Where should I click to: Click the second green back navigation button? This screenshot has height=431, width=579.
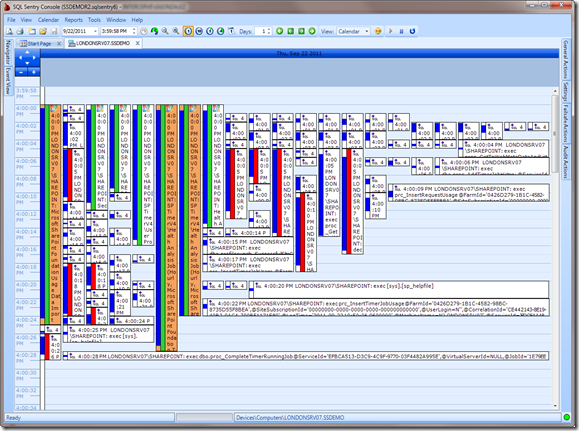(291, 31)
